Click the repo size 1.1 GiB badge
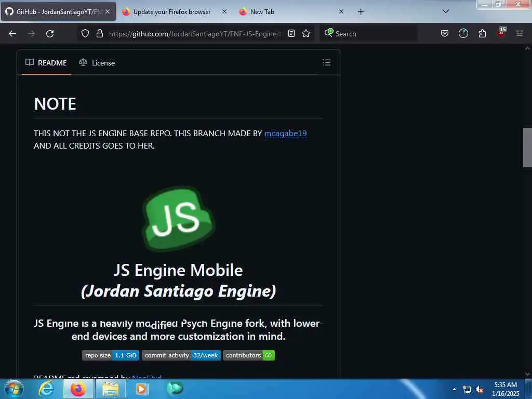The height and width of the screenshot is (399, 532). 111,355
